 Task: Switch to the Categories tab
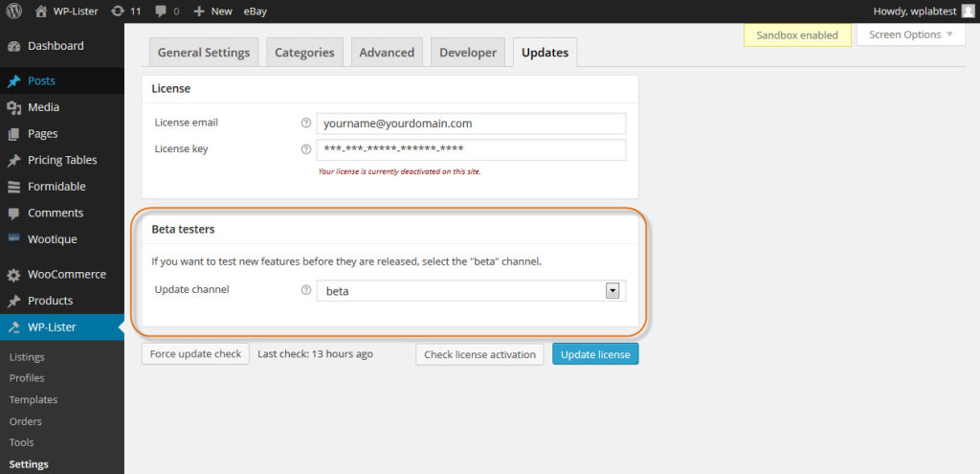coord(304,52)
